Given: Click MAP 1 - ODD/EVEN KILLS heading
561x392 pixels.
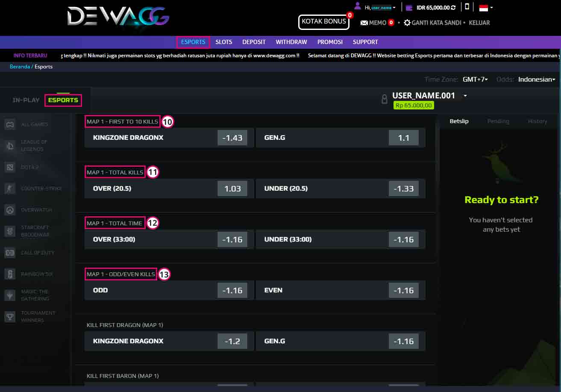Looking at the screenshot, I should pos(121,274).
